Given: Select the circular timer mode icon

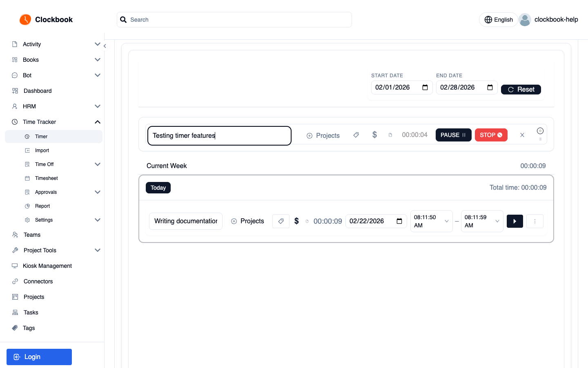Looking at the screenshot, I should pyautogui.click(x=540, y=131).
